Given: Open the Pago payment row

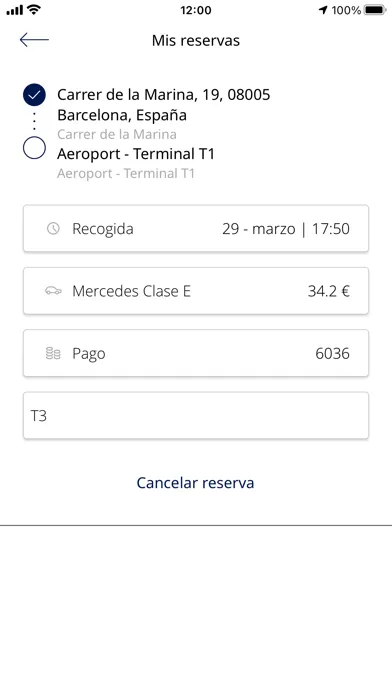Looking at the screenshot, I should tap(196, 353).
